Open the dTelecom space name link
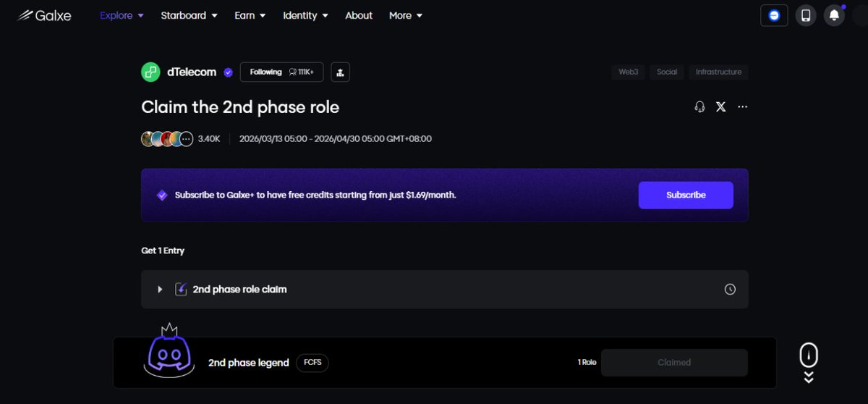The height and width of the screenshot is (404, 868). [x=192, y=72]
